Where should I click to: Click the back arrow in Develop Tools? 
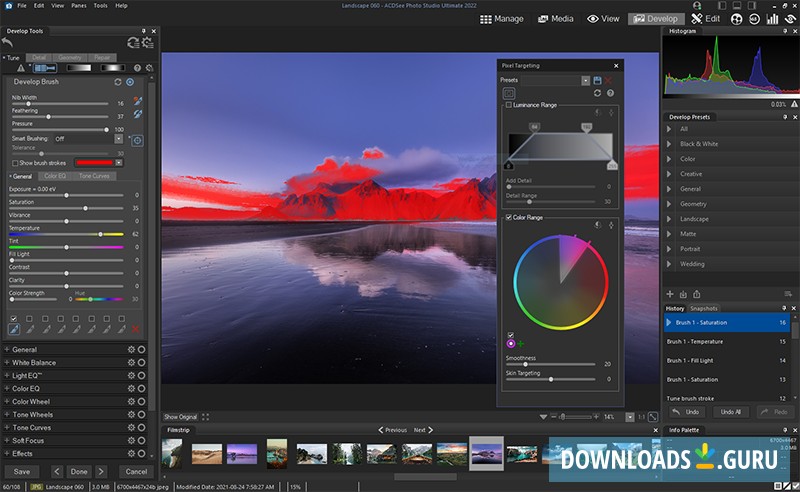[x=9, y=43]
